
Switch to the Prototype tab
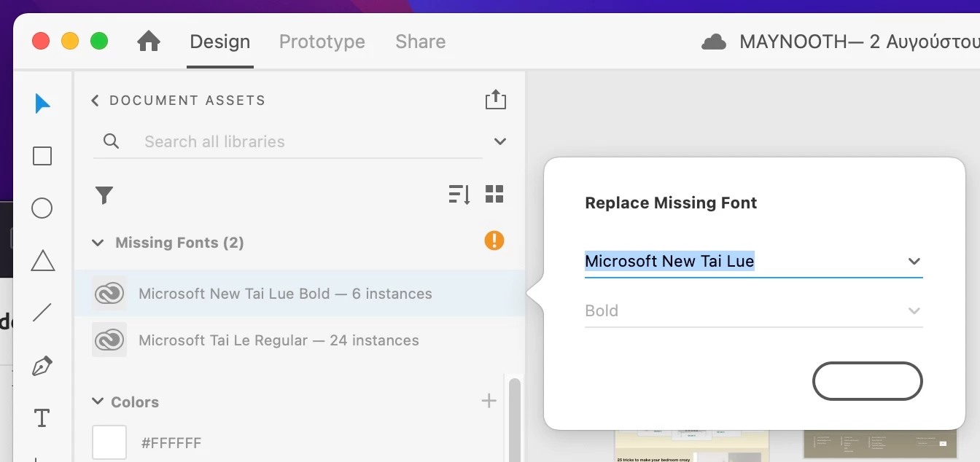pos(322,42)
